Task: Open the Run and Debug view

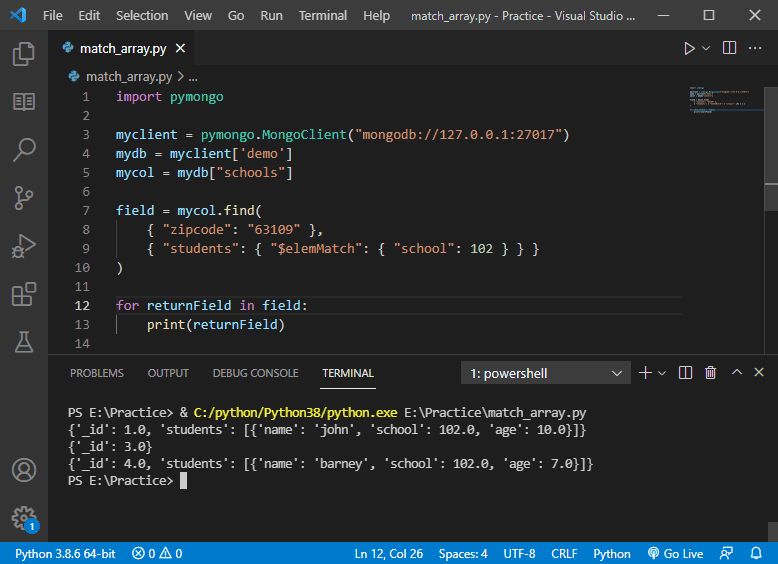Action: point(23,246)
